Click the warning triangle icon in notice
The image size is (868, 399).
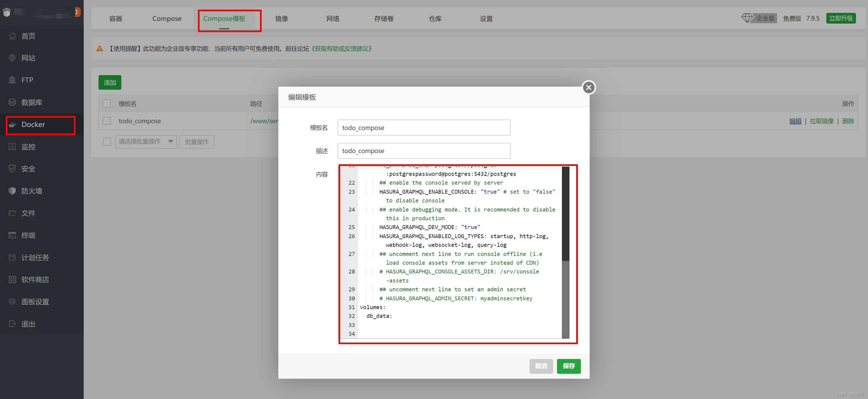coord(99,49)
